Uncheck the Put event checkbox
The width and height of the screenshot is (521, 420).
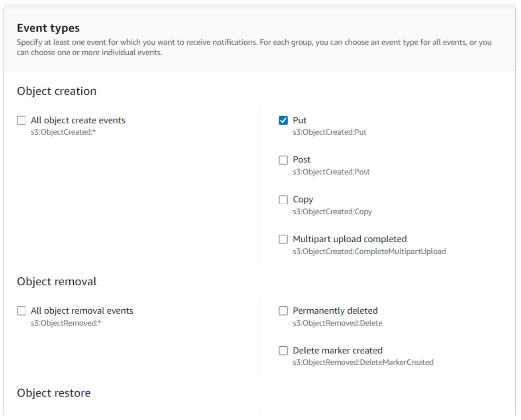click(283, 120)
